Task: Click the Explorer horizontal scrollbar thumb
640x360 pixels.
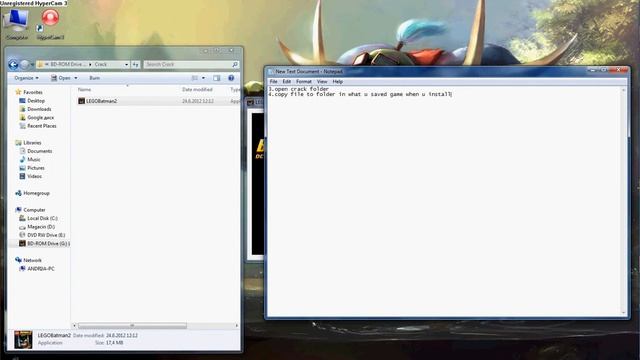Action: click(132, 326)
